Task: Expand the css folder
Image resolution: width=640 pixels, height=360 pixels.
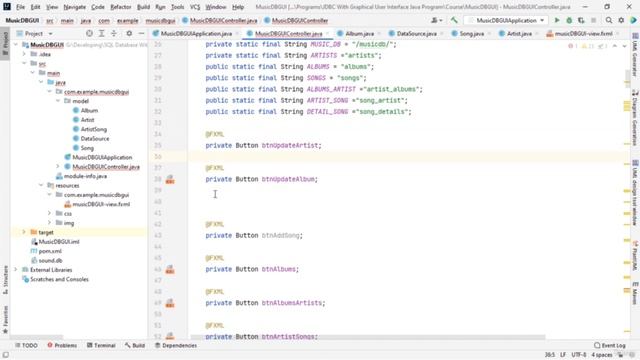Action: click(49, 213)
